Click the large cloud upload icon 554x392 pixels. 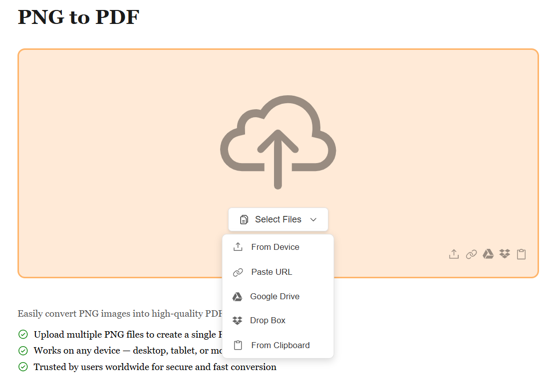click(x=278, y=142)
